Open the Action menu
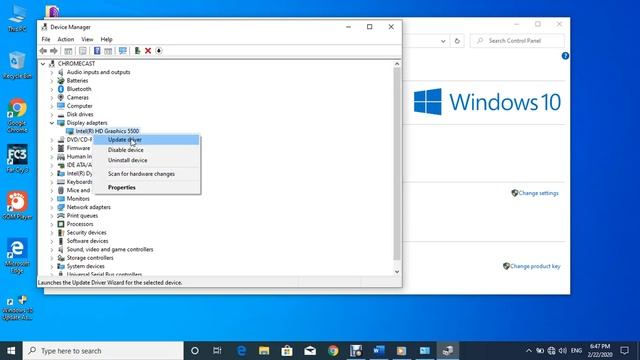The height and width of the screenshot is (360, 640). point(66,39)
